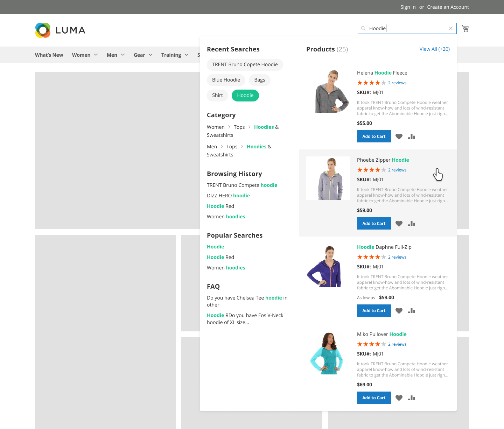Open Helena Hoodie Fleece product image

pyautogui.click(x=328, y=91)
